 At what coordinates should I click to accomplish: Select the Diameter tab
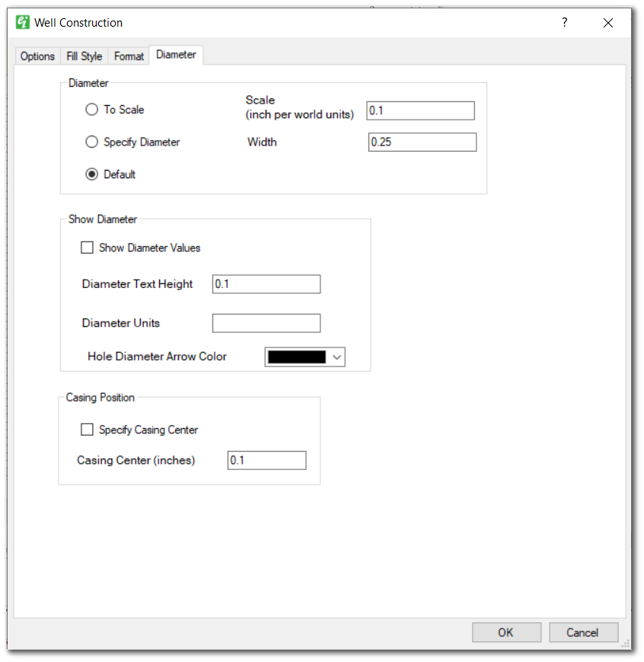point(176,55)
